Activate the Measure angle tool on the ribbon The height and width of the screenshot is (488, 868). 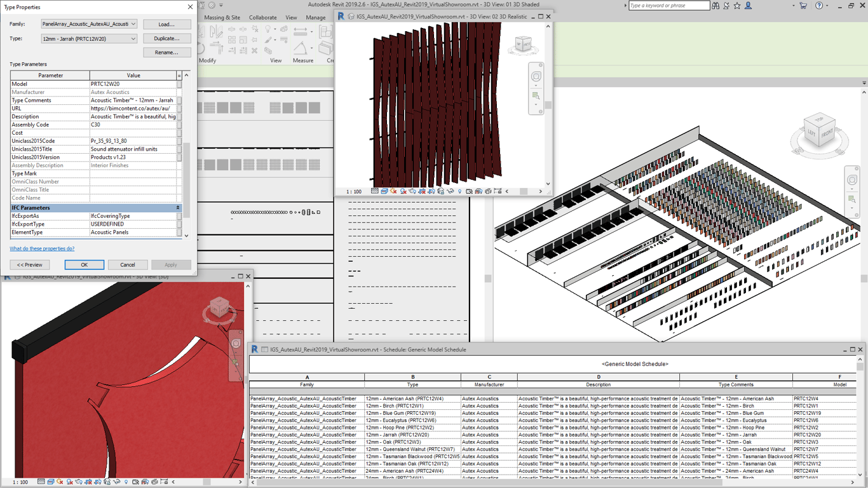302,48
